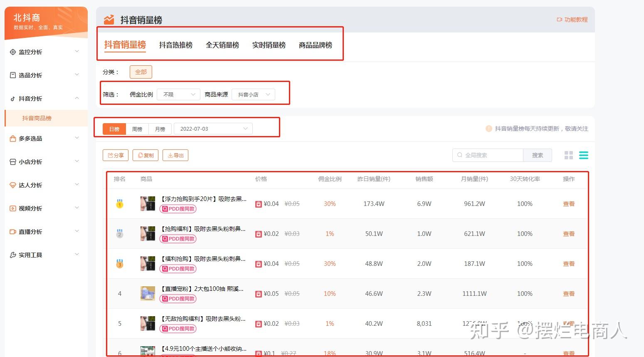
Task: Click the 北抖商 logo banner
Action: pos(46,23)
